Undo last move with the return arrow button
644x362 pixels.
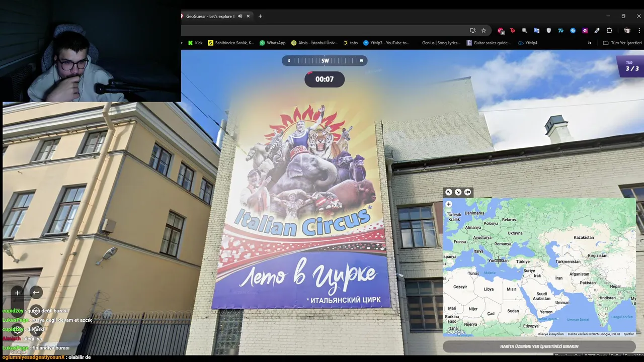tap(36, 293)
